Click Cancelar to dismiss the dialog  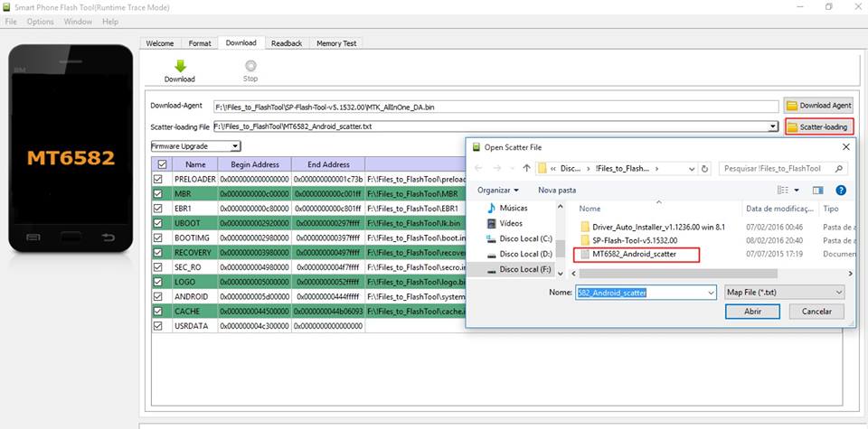click(817, 312)
